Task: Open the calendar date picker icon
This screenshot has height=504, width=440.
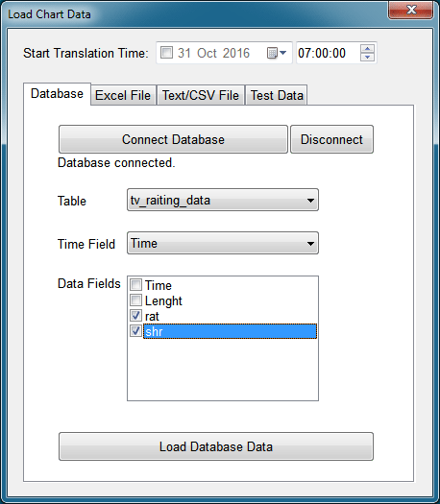Action: click(x=277, y=53)
